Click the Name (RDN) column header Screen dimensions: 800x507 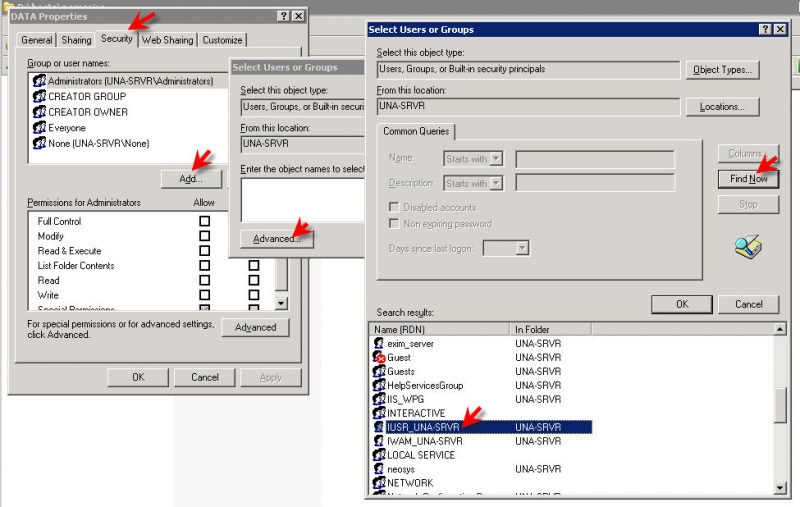click(x=439, y=329)
